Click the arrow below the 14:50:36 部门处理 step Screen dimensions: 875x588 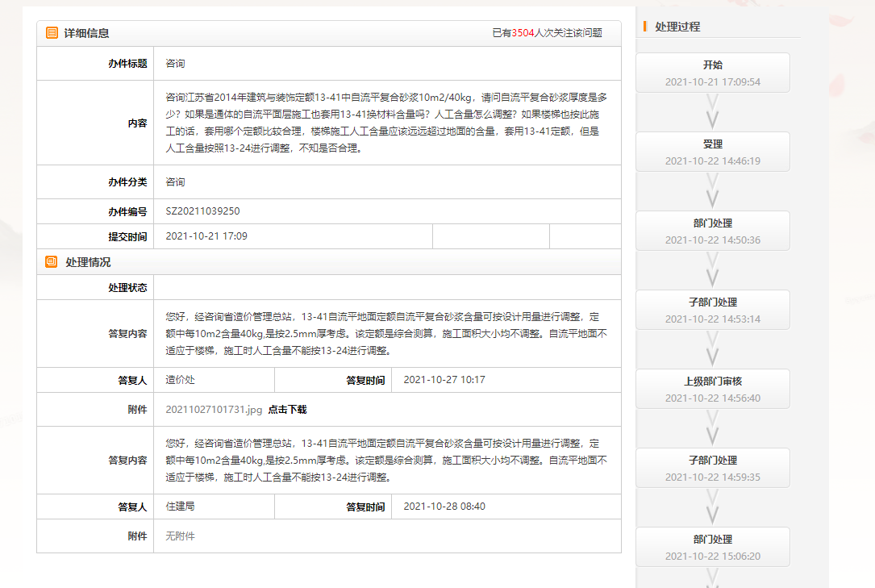pyautogui.click(x=712, y=270)
